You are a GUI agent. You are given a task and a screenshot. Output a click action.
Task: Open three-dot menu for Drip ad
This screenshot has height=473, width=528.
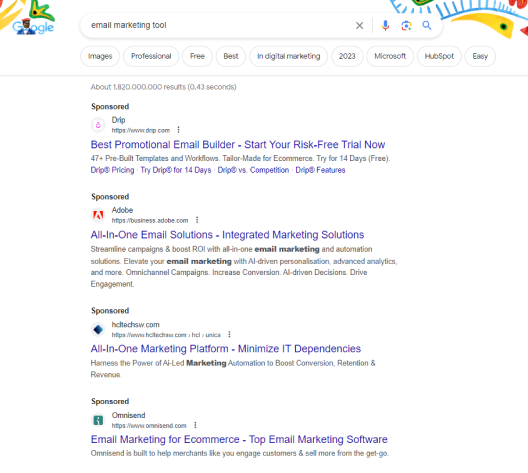[x=178, y=130]
